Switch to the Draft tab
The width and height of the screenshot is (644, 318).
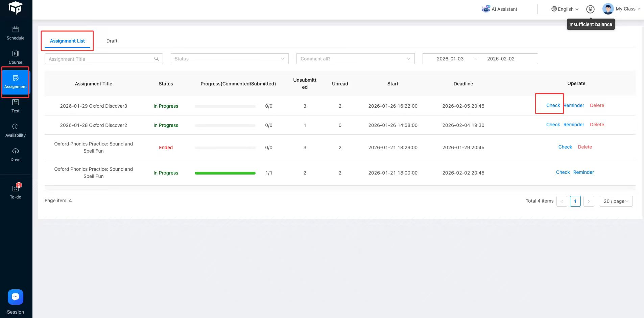click(112, 41)
